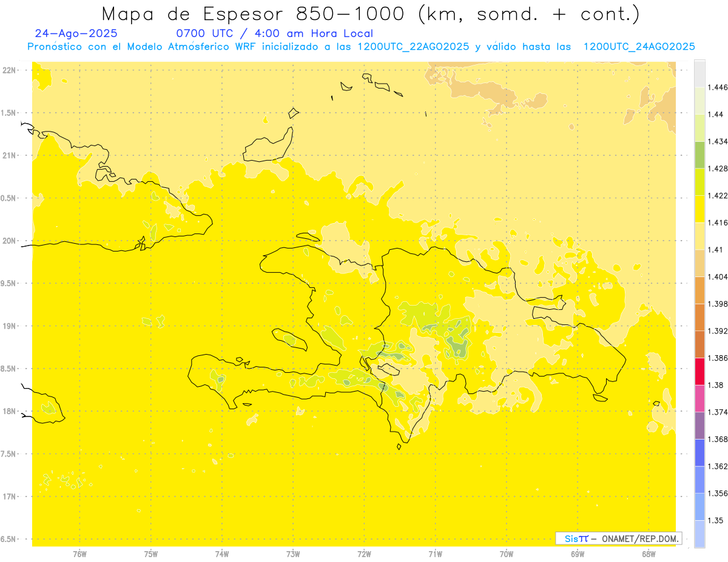Viewport: 728px width, 562px height.
Task: Click the "6.5N" latitude label
Action: 9,539
